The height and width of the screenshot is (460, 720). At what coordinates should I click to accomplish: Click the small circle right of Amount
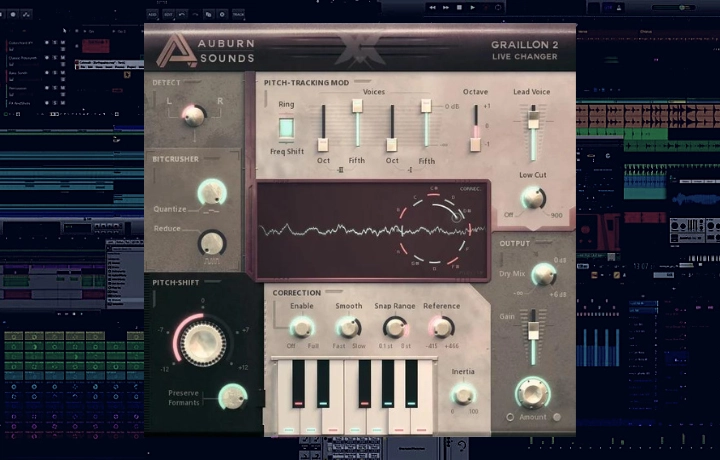click(x=557, y=417)
